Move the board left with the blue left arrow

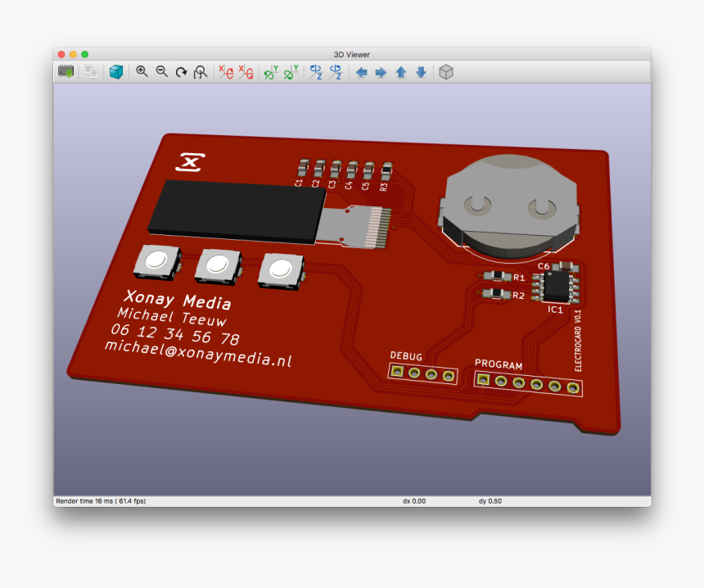click(362, 72)
